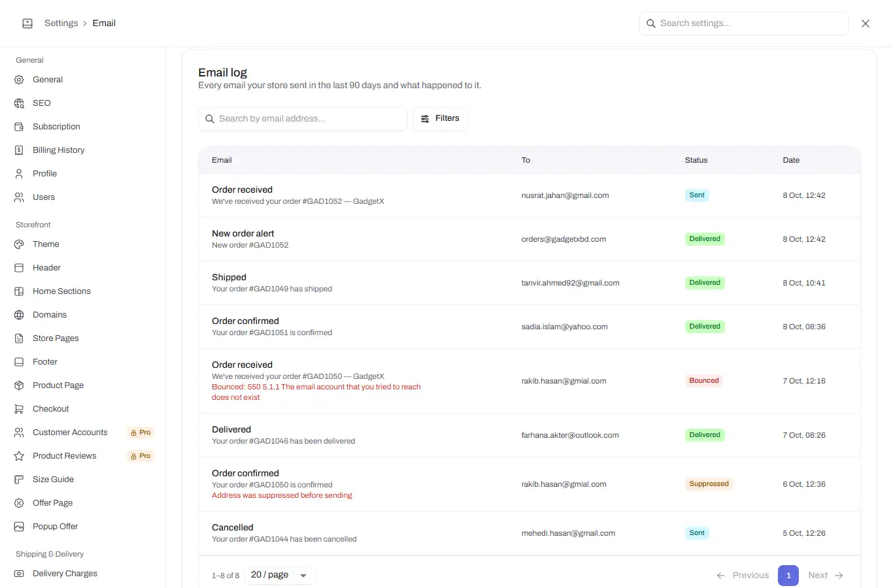Click the Search by email address field

pos(303,119)
